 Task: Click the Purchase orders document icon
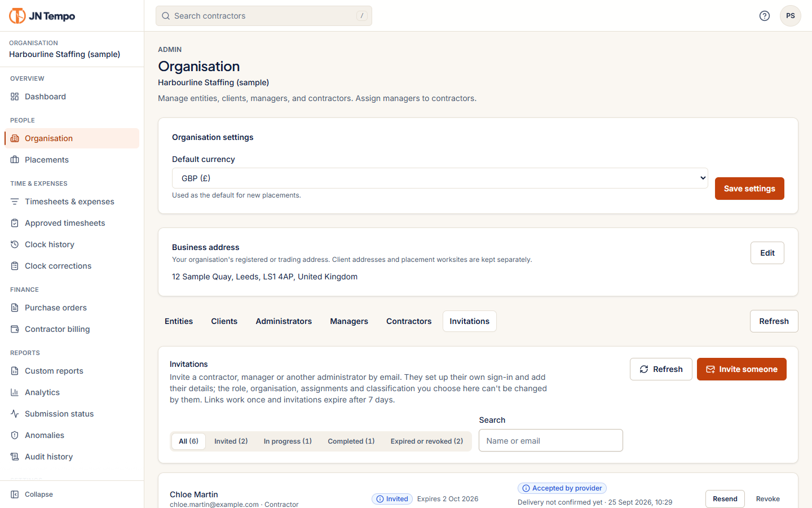click(15, 308)
